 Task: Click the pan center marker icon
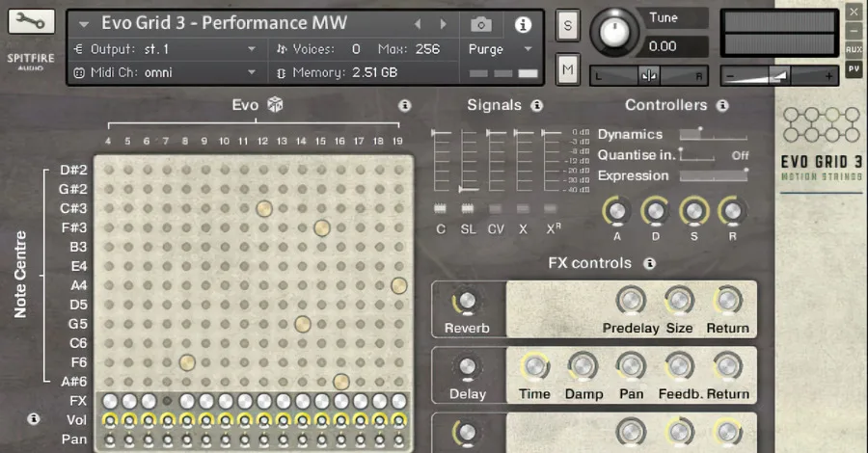pos(649,75)
